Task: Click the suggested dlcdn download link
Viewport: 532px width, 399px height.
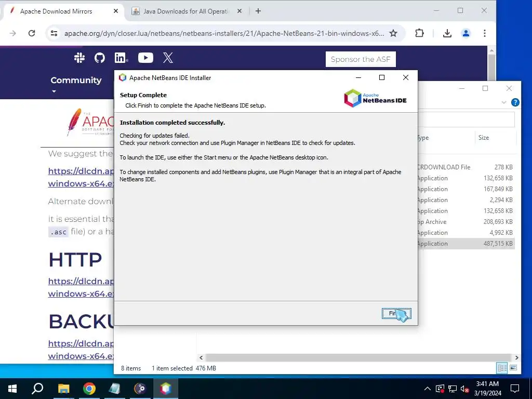Action: click(x=81, y=177)
